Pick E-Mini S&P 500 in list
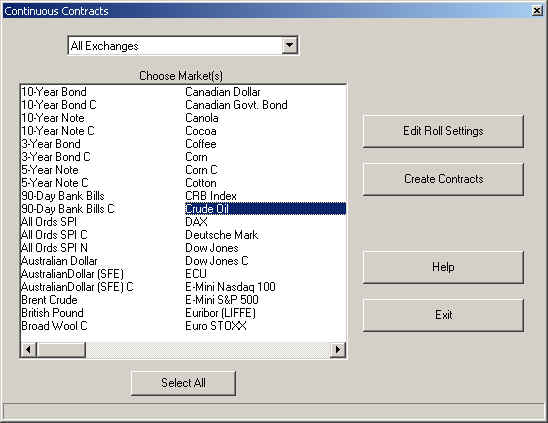Image resolution: width=548 pixels, height=423 pixels. point(222,300)
